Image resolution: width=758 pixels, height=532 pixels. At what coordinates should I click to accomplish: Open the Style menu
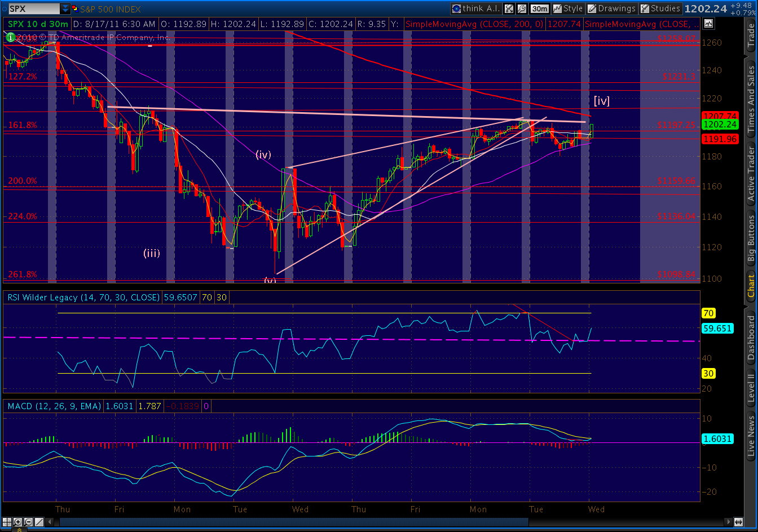(x=568, y=8)
